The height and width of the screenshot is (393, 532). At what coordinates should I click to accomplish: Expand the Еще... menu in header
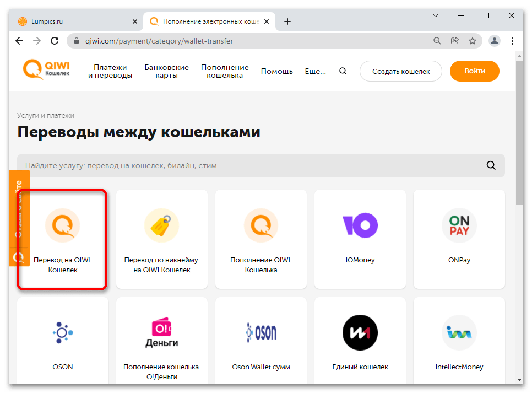pyautogui.click(x=315, y=71)
